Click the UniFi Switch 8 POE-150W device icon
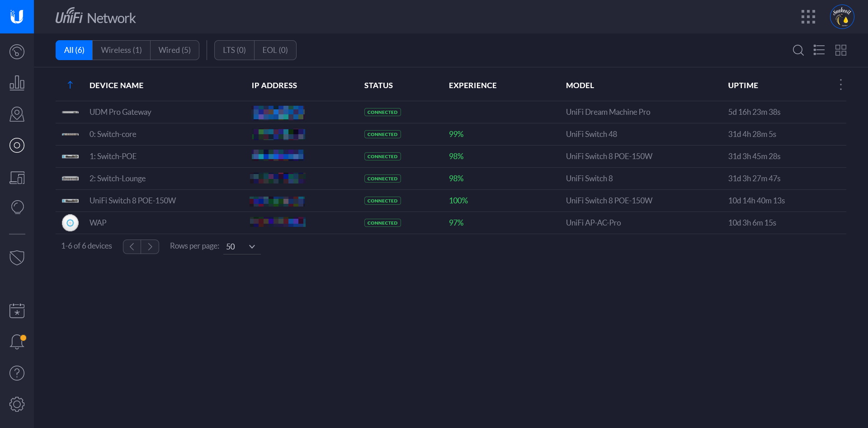Image resolution: width=868 pixels, height=428 pixels. point(70,201)
